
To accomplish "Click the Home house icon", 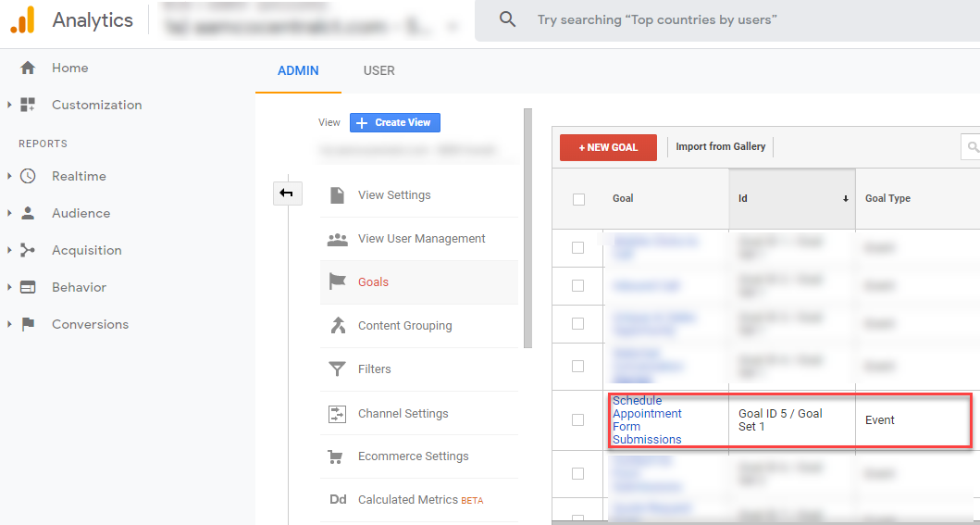I will point(28,68).
